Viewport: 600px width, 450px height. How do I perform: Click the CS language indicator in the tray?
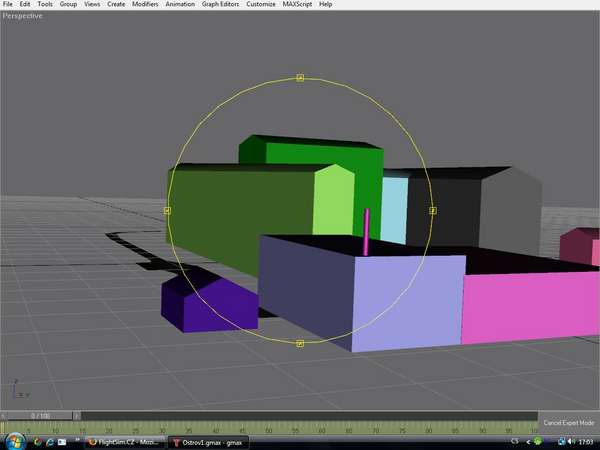pos(514,442)
